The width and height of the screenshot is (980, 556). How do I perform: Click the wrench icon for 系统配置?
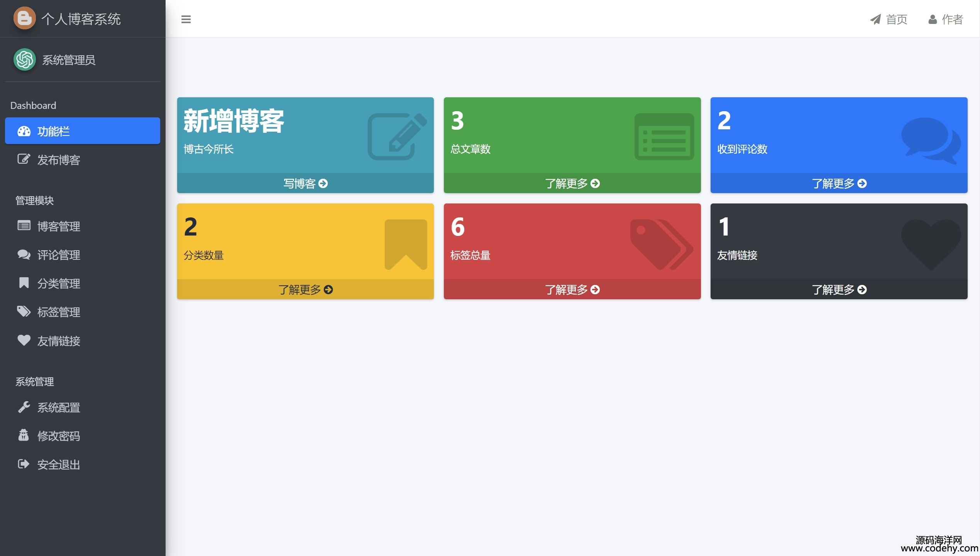[x=24, y=407]
